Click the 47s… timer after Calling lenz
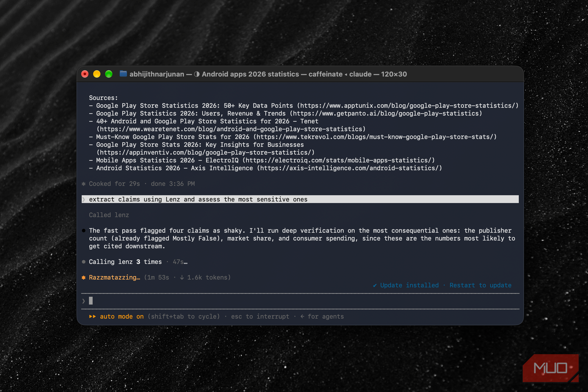Screen dimensions: 588x392 pyautogui.click(x=180, y=262)
